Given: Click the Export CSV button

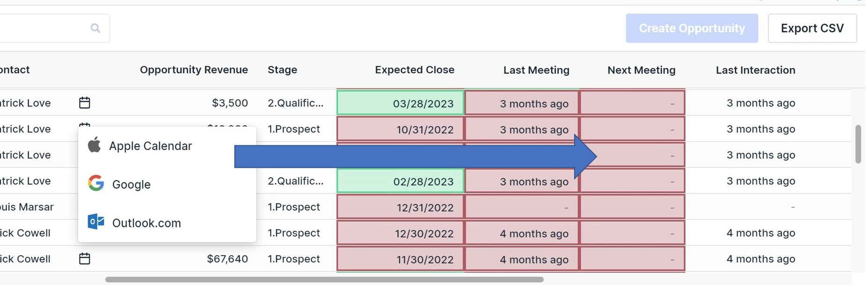Looking at the screenshot, I should click(812, 28).
